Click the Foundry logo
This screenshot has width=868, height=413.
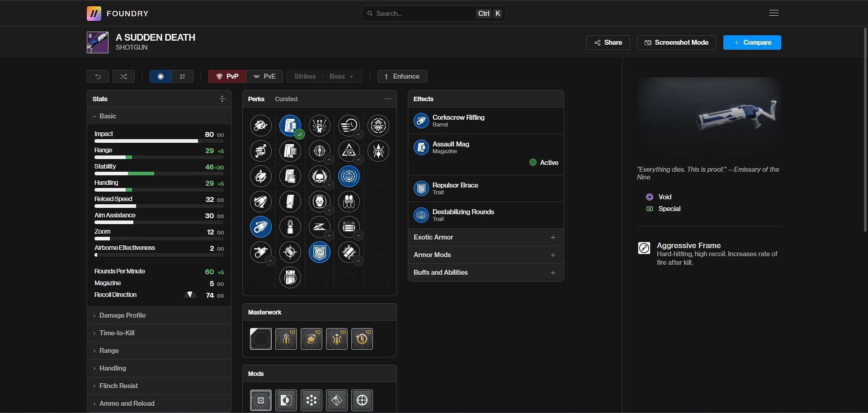click(x=94, y=14)
